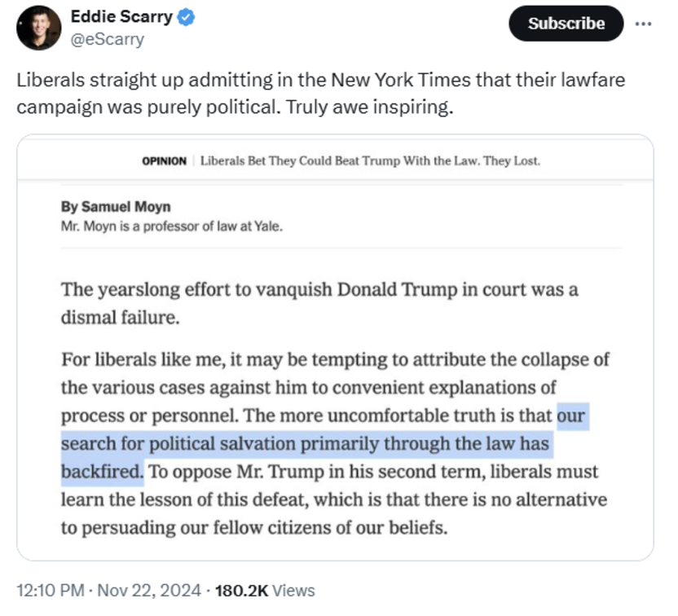Image resolution: width=678 pixels, height=616 pixels.
Task: Open the Eddie Scarry display name link
Action: [x=121, y=17]
